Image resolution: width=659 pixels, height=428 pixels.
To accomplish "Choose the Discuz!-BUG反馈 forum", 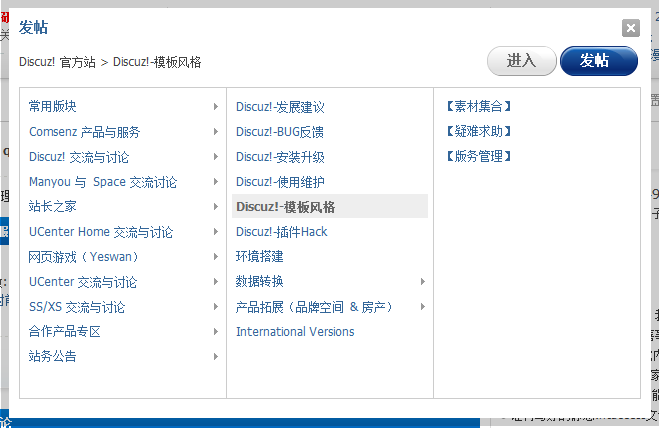I will pyautogui.click(x=280, y=132).
